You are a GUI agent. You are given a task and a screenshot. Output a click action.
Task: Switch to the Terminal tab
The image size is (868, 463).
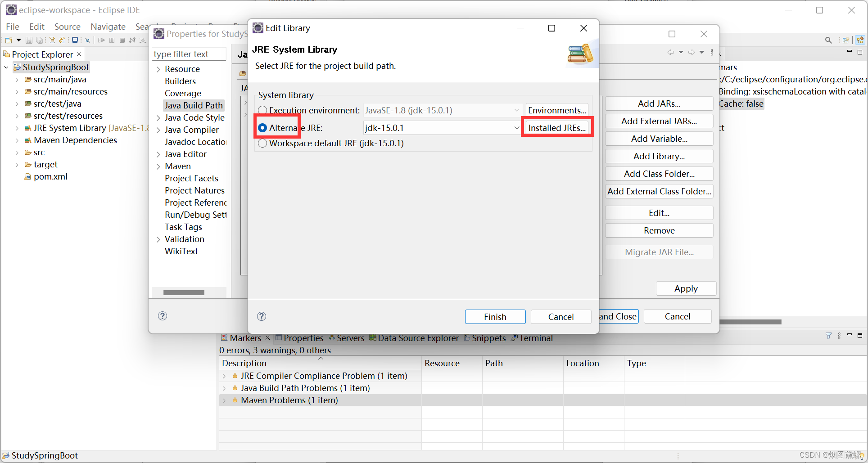(532, 338)
